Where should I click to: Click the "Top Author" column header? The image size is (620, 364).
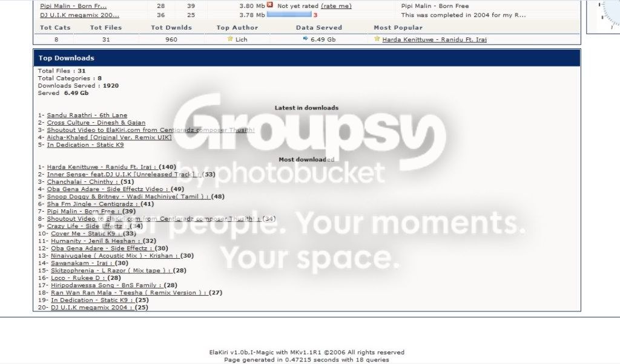coord(237,28)
